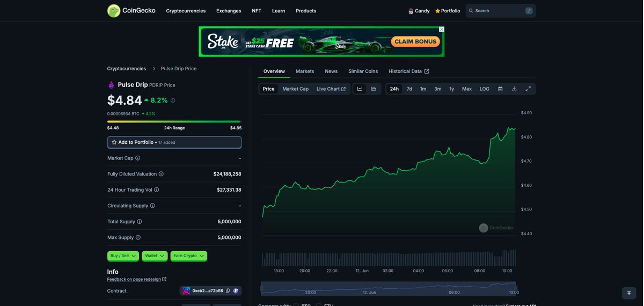Set the chart range to 7d
The width and height of the screenshot is (644, 306).
(x=409, y=89)
